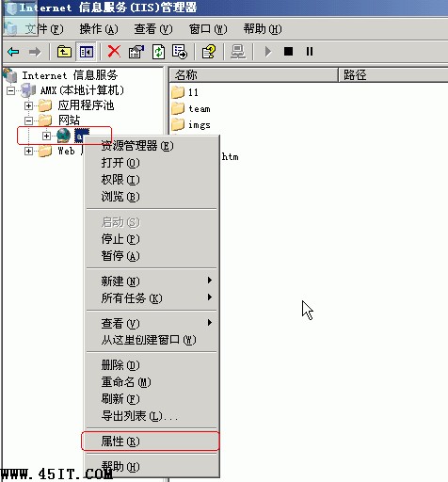The height and width of the screenshot is (482, 448).
Task: Select Internet 信息服务 root label
Action: click(x=70, y=75)
